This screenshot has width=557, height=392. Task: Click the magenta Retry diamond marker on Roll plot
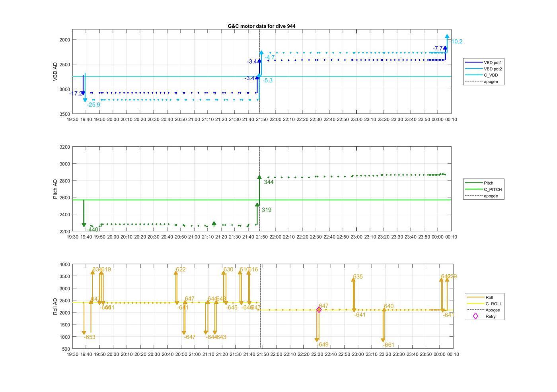pos(319,310)
